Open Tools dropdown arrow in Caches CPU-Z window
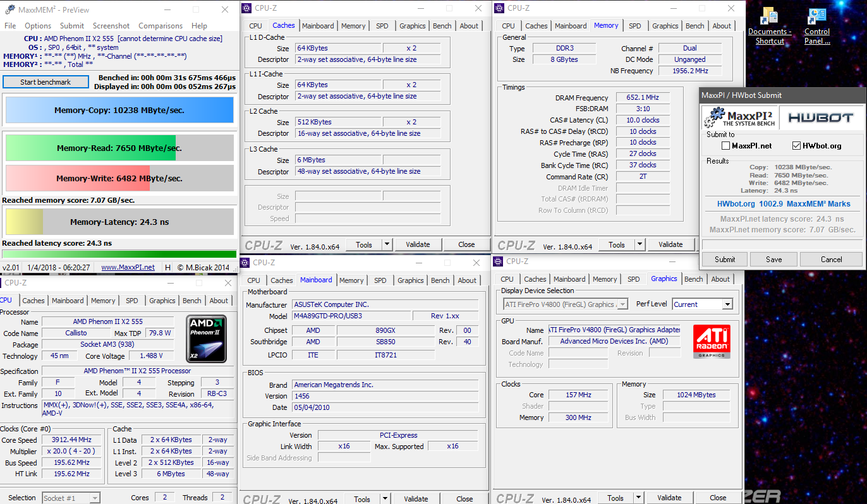The height and width of the screenshot is (504, 867). [387, 244]
